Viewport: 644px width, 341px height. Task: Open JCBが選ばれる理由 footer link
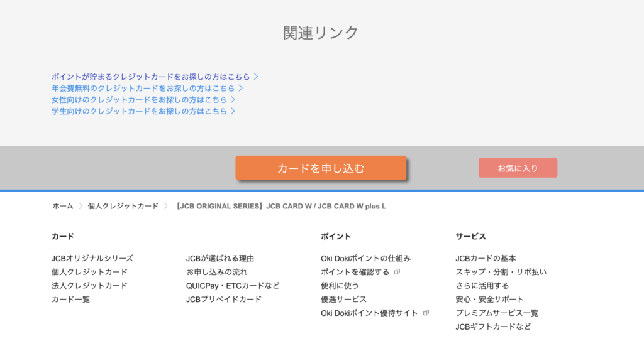click(220, 259)
